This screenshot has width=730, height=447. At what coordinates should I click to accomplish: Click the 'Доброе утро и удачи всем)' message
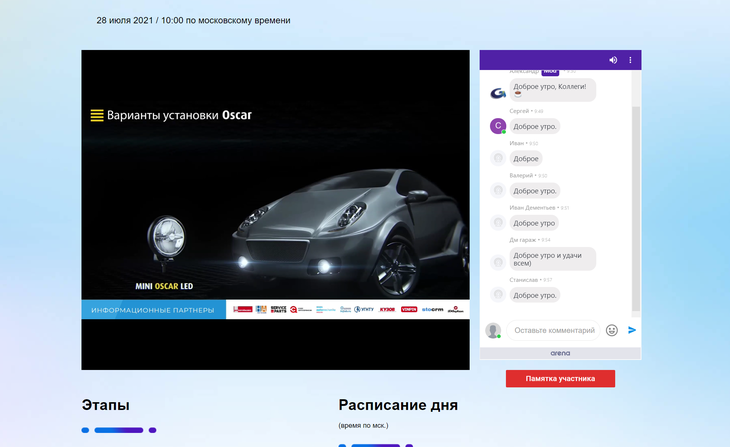553,259
